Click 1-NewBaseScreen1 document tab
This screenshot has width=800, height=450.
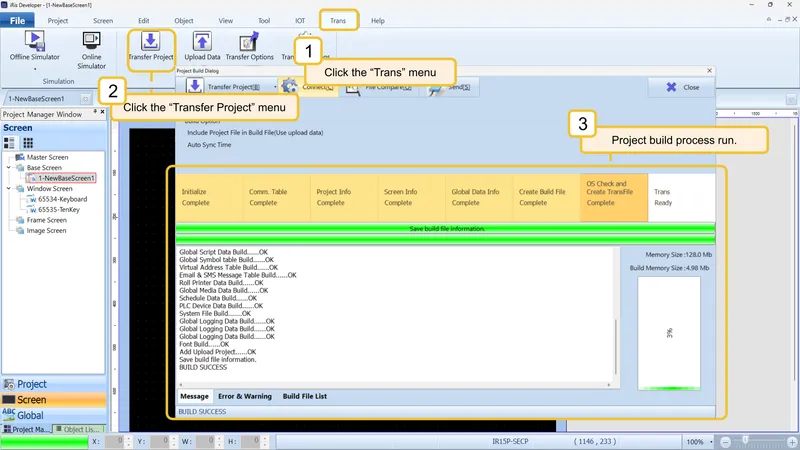coord(37,99)
